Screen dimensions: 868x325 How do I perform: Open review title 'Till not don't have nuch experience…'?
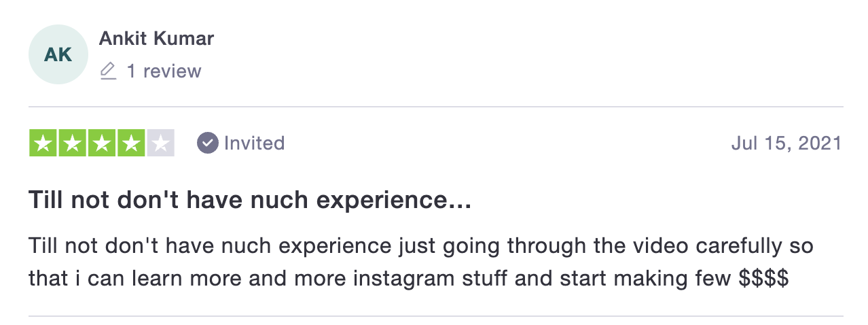click(x=250, y=201)
